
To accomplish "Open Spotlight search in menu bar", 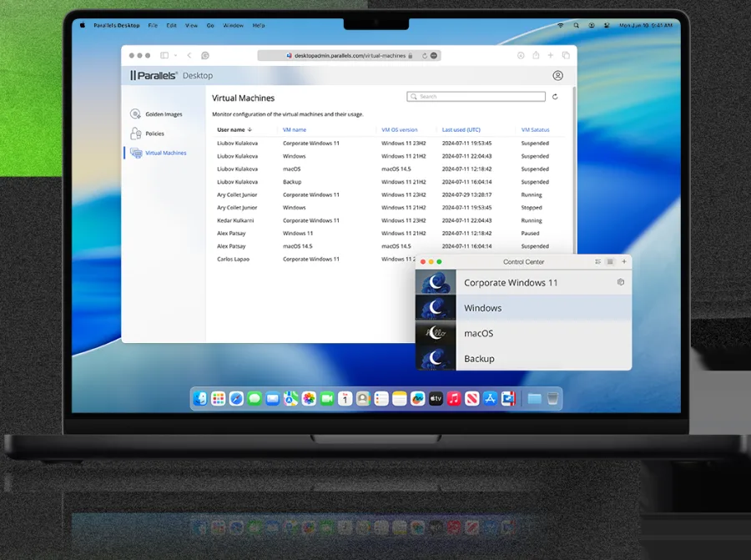I will (x=576, y=25).
